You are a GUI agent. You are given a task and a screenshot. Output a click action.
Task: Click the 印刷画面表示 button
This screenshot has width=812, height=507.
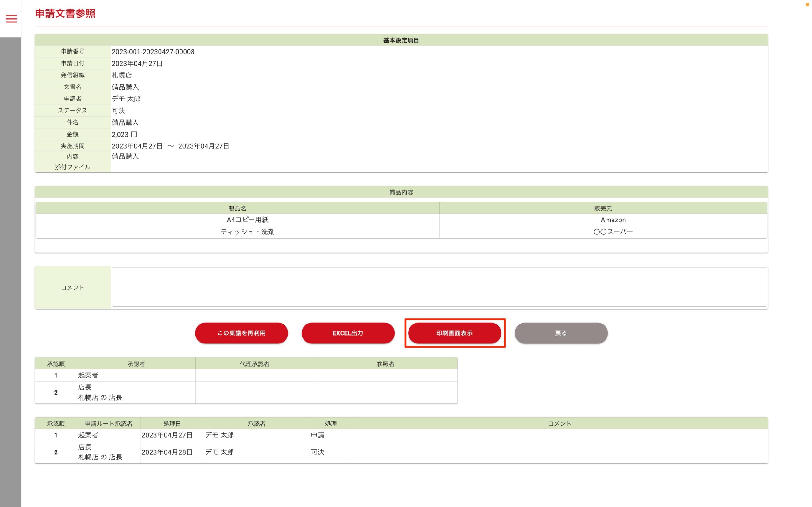[x=454, y=333]
